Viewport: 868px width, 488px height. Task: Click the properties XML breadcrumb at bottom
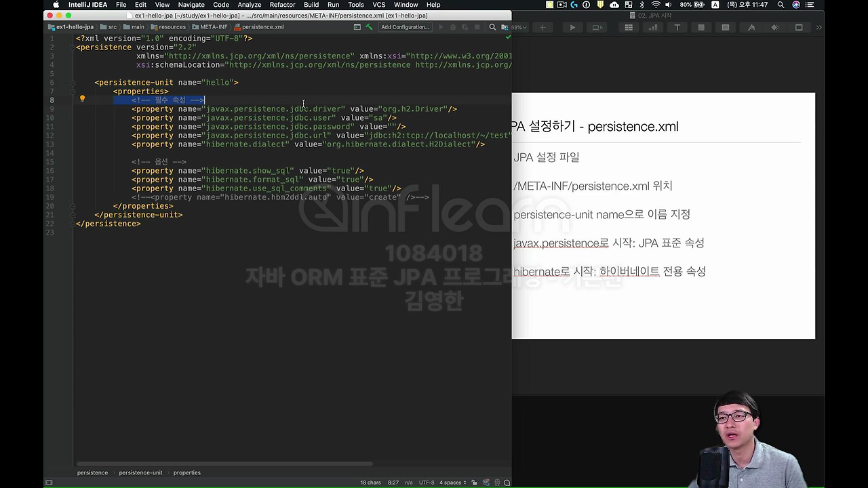coord(186,472)
